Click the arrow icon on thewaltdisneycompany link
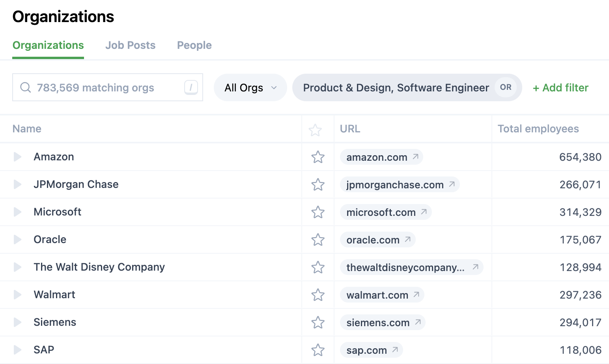Viewport: 609px width, 364px height. point(475,267)
